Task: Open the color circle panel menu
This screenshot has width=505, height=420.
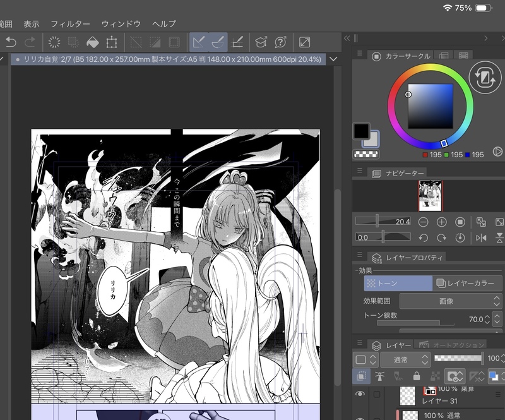Action: click(360, 54)
